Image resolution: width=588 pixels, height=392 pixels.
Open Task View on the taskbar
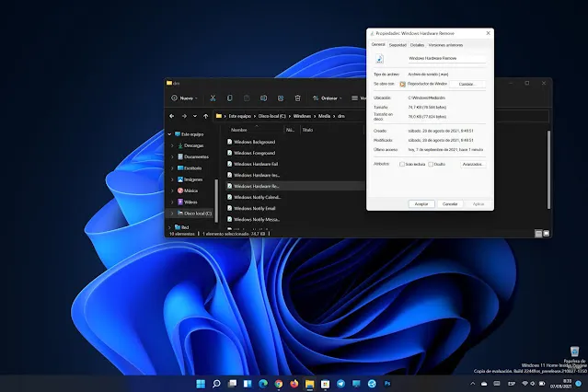click(x=232, y=384)
